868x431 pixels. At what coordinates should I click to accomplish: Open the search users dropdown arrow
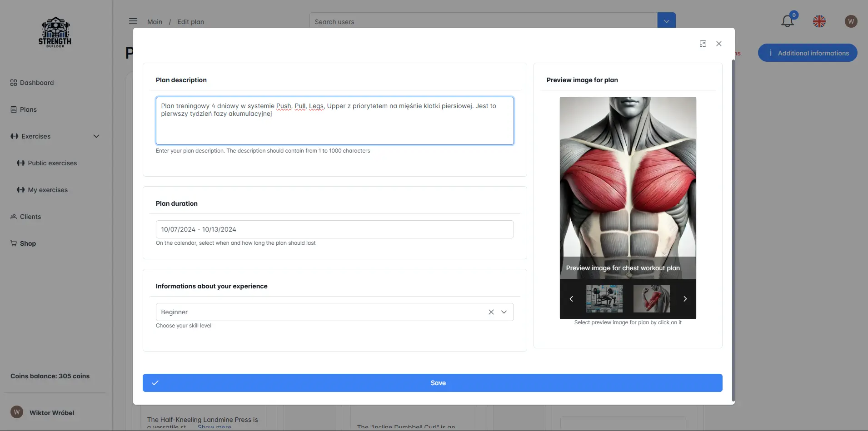point(666,21)
